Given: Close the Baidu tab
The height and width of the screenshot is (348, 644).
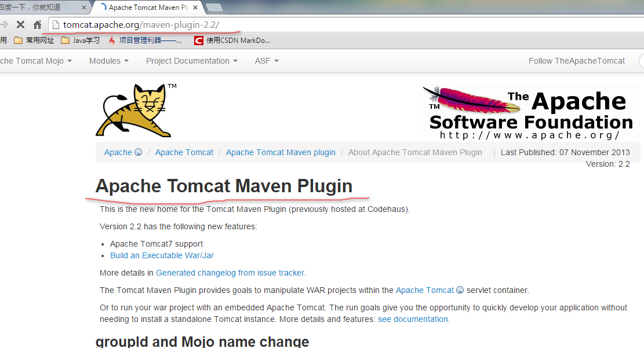Looking at the screenshot, I should [84, 8].
